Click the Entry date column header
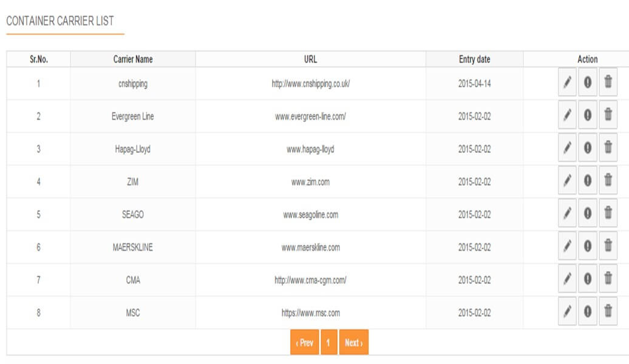The height and width of the screenshot is (364, 629). point(475,59)
